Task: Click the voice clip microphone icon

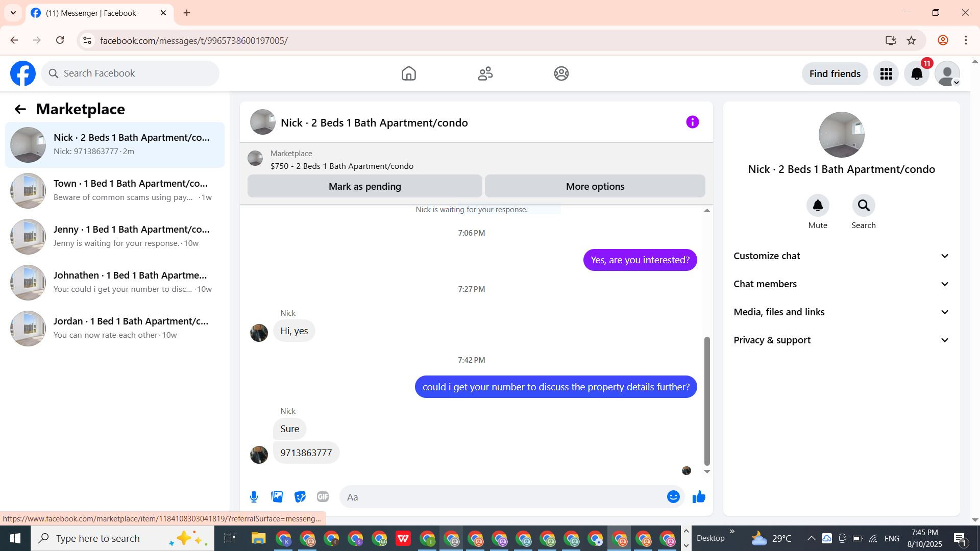Action: pos(254,496)
